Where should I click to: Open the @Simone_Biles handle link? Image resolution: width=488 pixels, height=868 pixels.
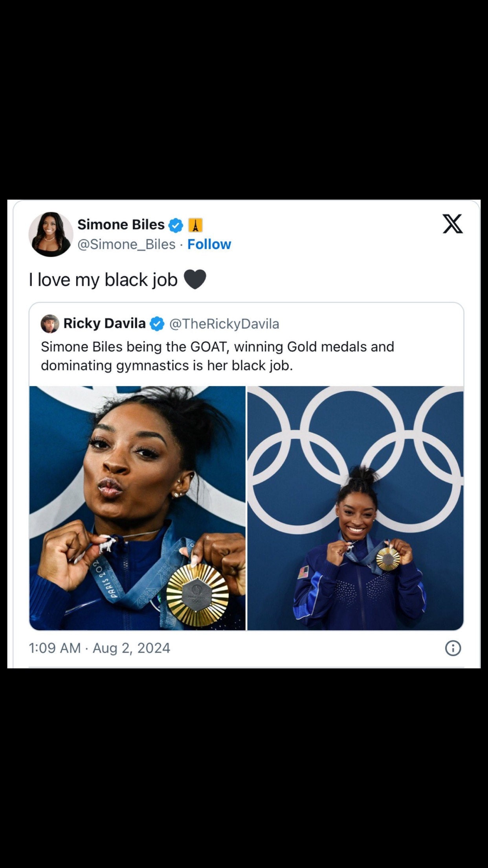127,244
